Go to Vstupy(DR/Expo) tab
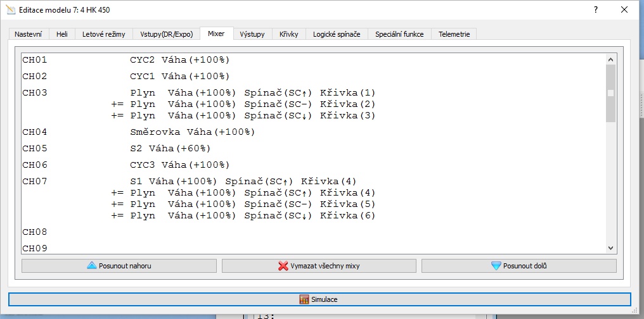 tap(166, 34)
